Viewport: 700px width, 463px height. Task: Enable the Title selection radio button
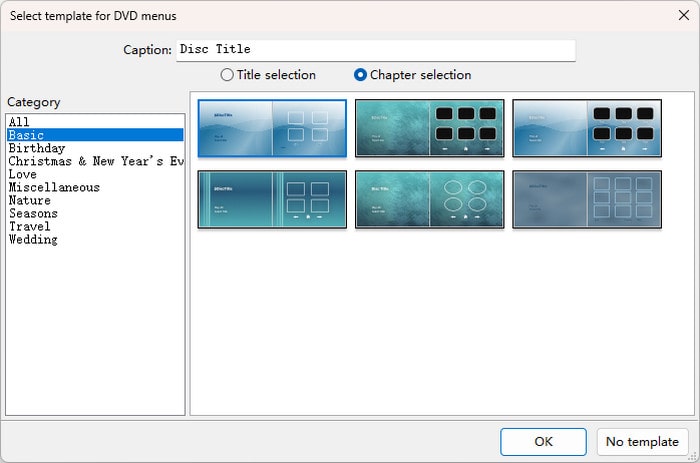pyautogui.click(x=227, y=75)
